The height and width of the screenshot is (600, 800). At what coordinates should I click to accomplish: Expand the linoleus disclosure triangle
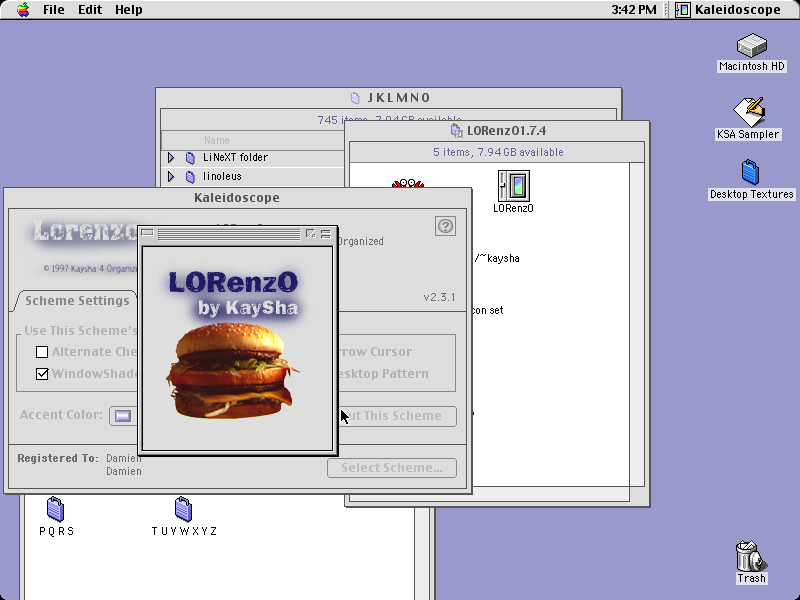pyautogui.click(x=171, y=177)
